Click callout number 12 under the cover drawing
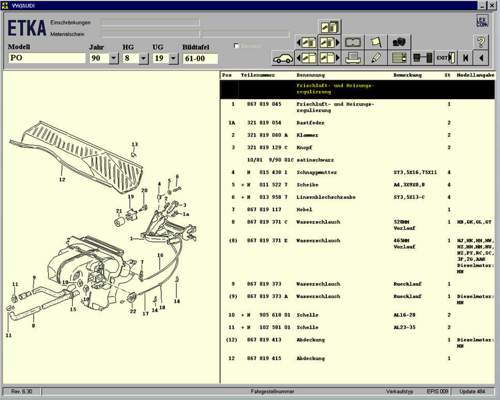The width and height of the screenshot is (500, 400). [62, 180]
